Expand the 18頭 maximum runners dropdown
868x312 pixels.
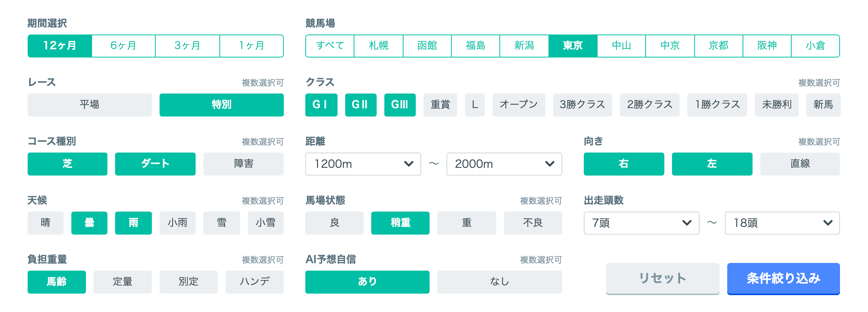click(782, 223)
